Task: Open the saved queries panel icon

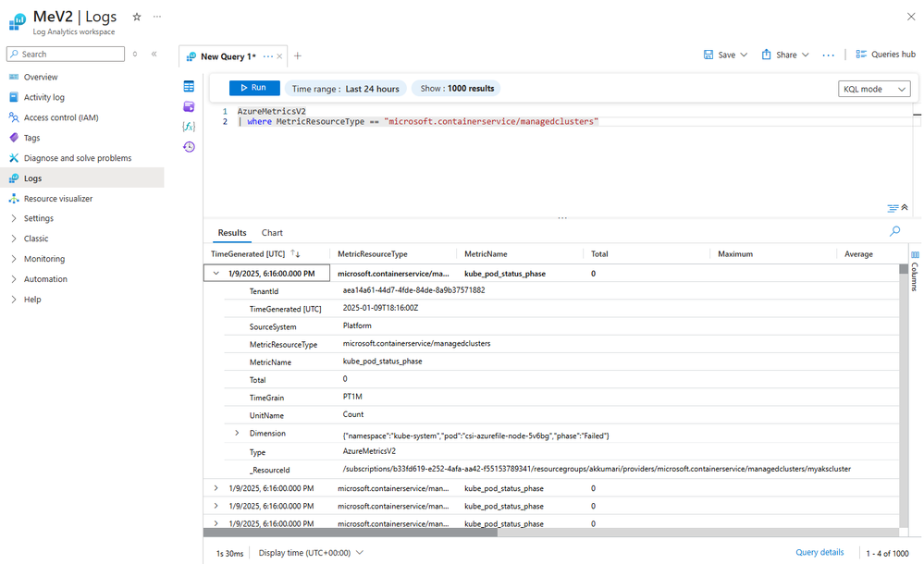Action: click(189, 106)
